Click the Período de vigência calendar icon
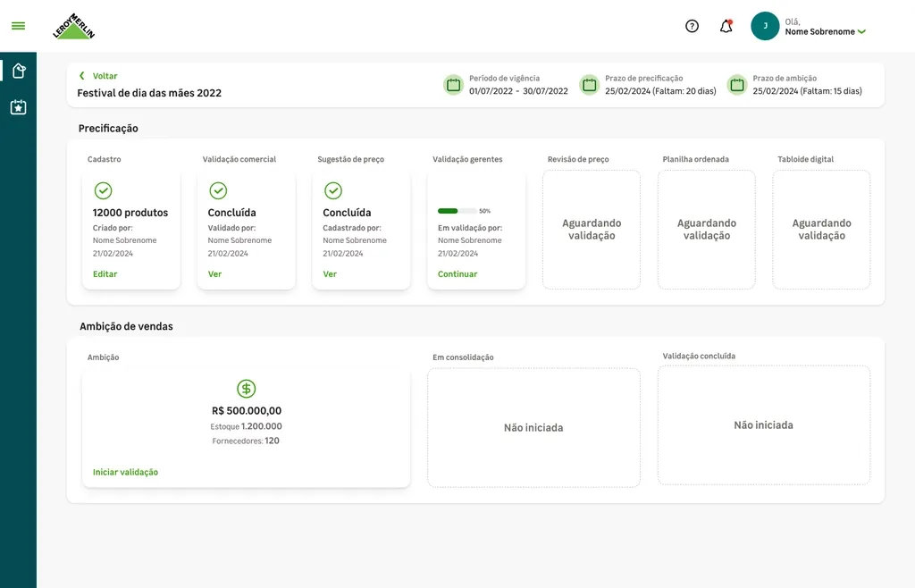Image resolution: width=915 pixels, height=588 pixels. click(453, 85)
